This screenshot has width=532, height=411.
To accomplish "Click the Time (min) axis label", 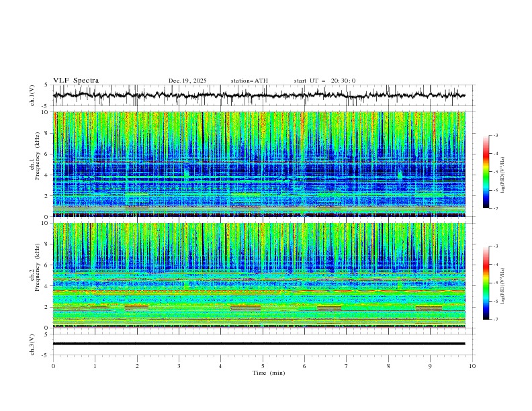I will tap(269, 373).
